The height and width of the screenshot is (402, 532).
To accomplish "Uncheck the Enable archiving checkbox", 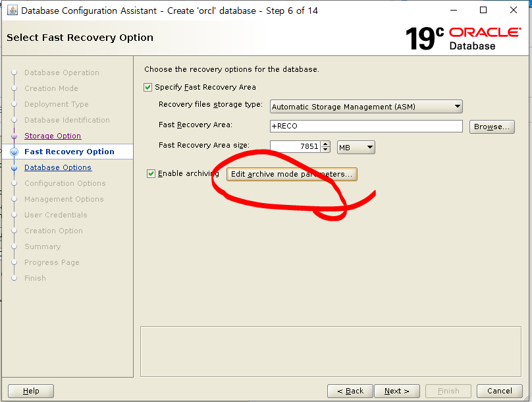I will click(151, 173).
